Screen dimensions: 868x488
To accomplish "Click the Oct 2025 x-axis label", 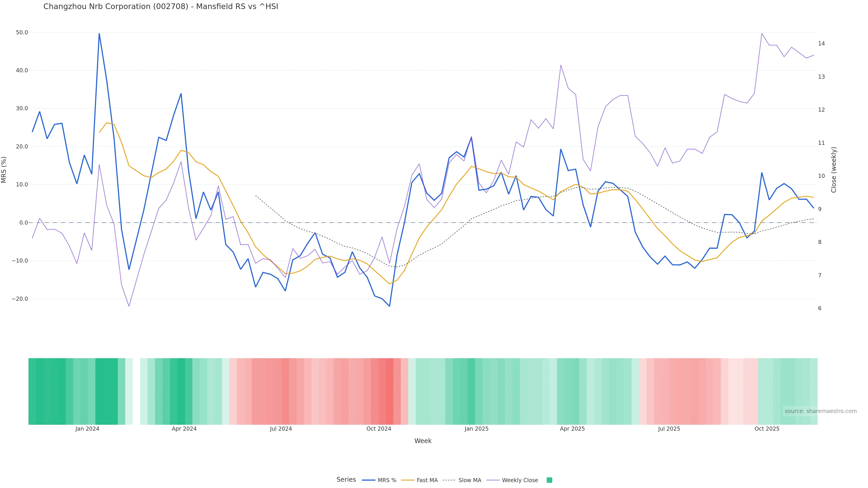I will point(767,429).
